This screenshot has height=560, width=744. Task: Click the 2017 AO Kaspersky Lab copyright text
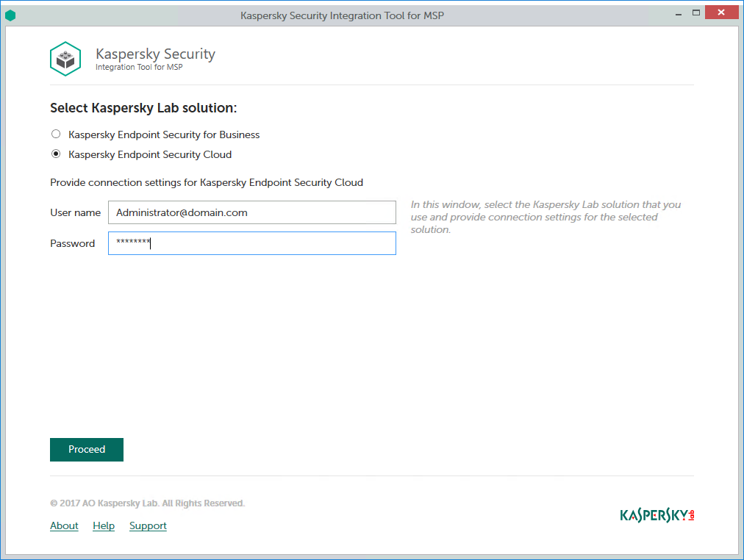click(147, 503)
